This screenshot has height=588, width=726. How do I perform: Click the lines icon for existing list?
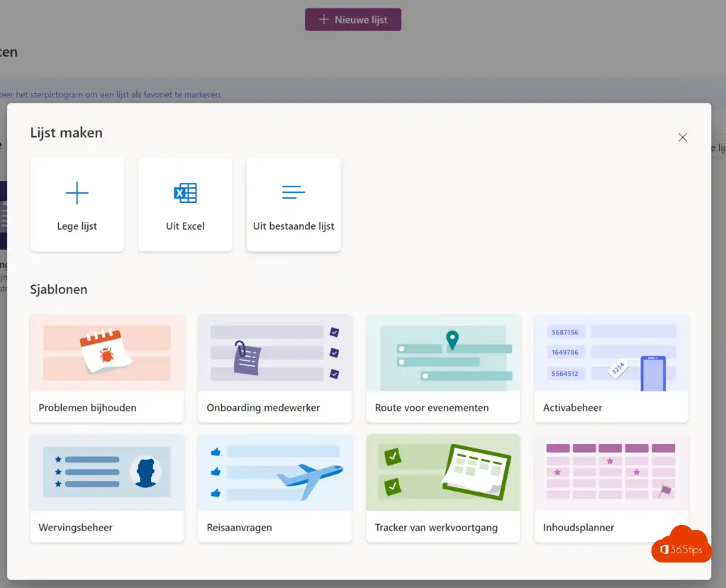click(294, 192)
